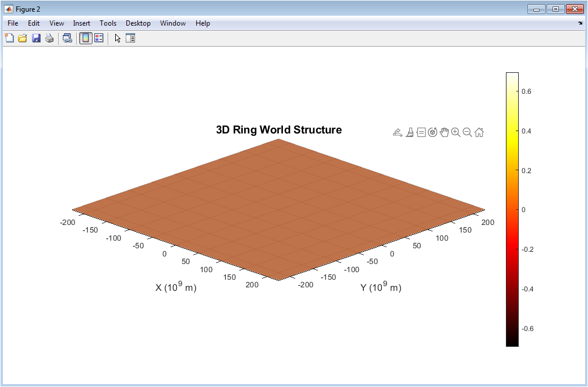Click the zoom in magnifier on axes toolbar
This screenshot has height=387, width=588.
click(456, 132)
